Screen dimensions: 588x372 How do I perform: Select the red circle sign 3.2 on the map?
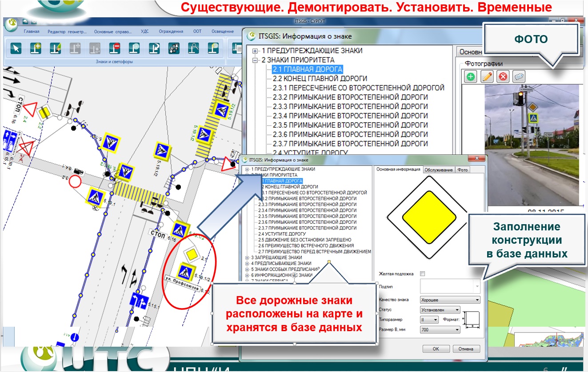click(75, 181)
